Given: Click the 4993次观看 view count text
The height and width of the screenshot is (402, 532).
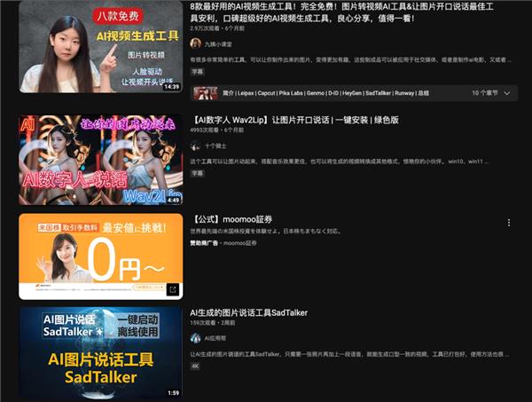Looking at the screenshot, I should point(205,130).
